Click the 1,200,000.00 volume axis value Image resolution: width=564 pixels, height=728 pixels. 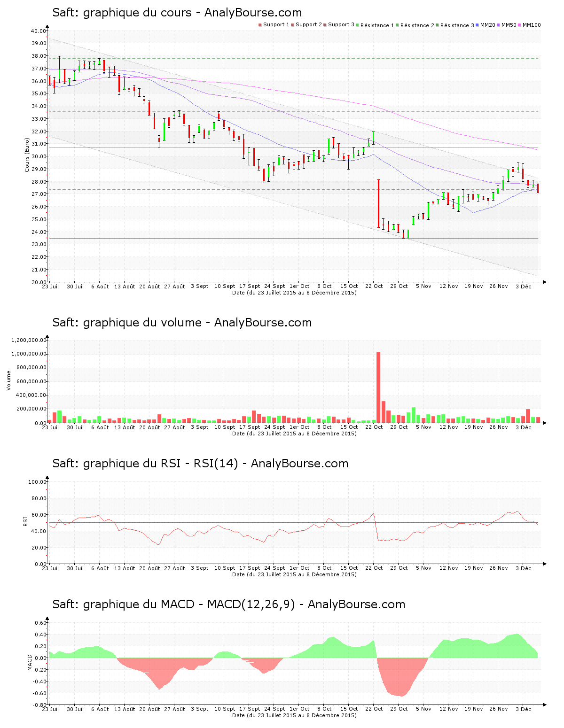coord(29,340)
